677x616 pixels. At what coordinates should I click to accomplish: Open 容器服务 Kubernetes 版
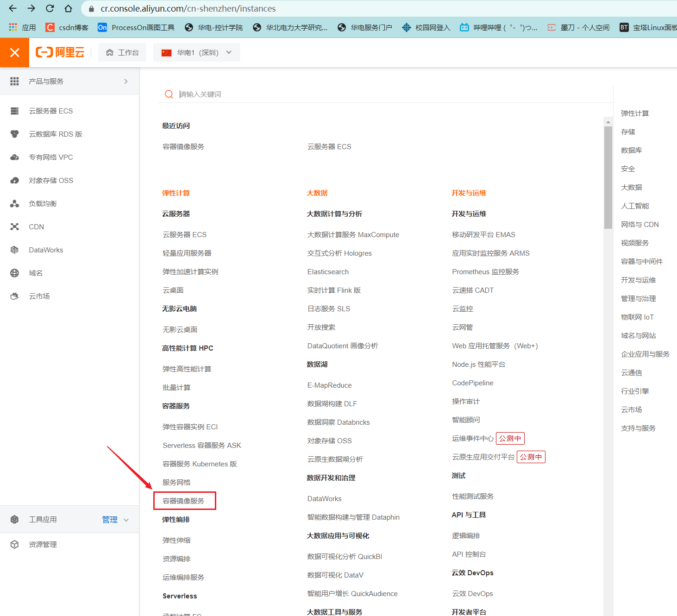[200, 464]
